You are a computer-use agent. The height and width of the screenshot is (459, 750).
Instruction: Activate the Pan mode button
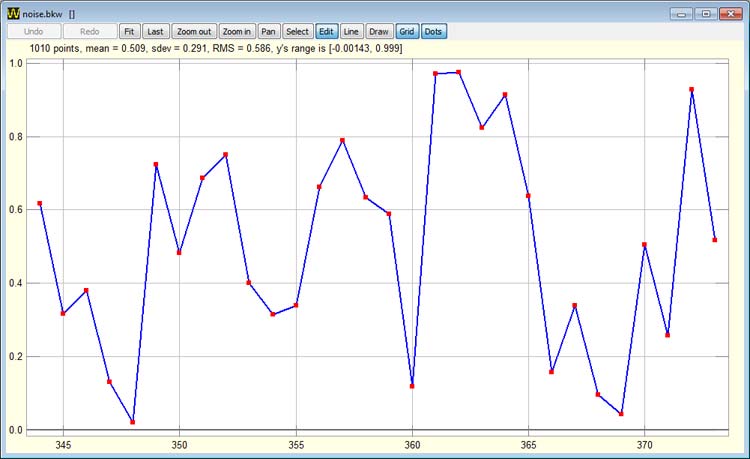pyautogui.click(x=269, y=32)
